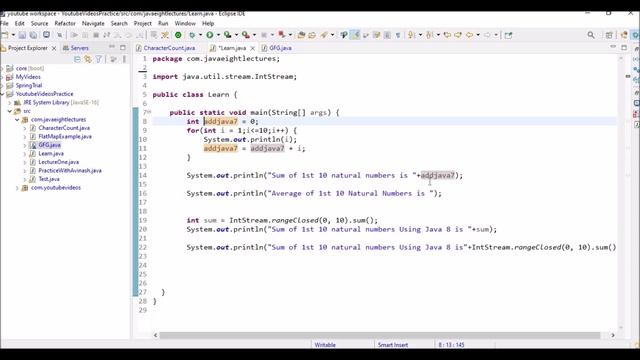Image resolution: width=640 pixels, height=360 pixels.
Task: Open the External Tools dropdown arrow
Action: click(254, 35)
